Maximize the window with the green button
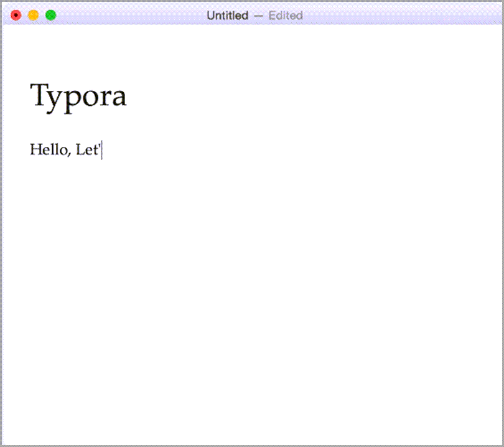Viewport: 504px width, 447px height. pos(51,15)
